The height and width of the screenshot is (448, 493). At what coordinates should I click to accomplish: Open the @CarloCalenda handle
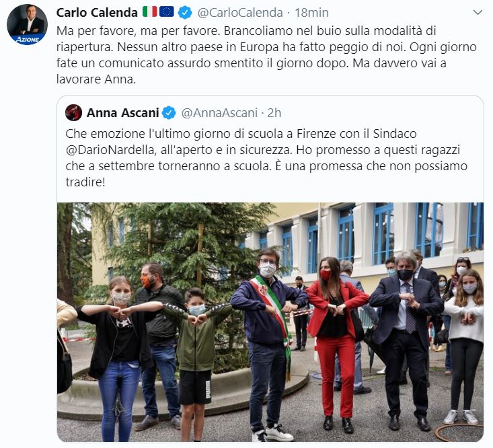pos(240,13)
